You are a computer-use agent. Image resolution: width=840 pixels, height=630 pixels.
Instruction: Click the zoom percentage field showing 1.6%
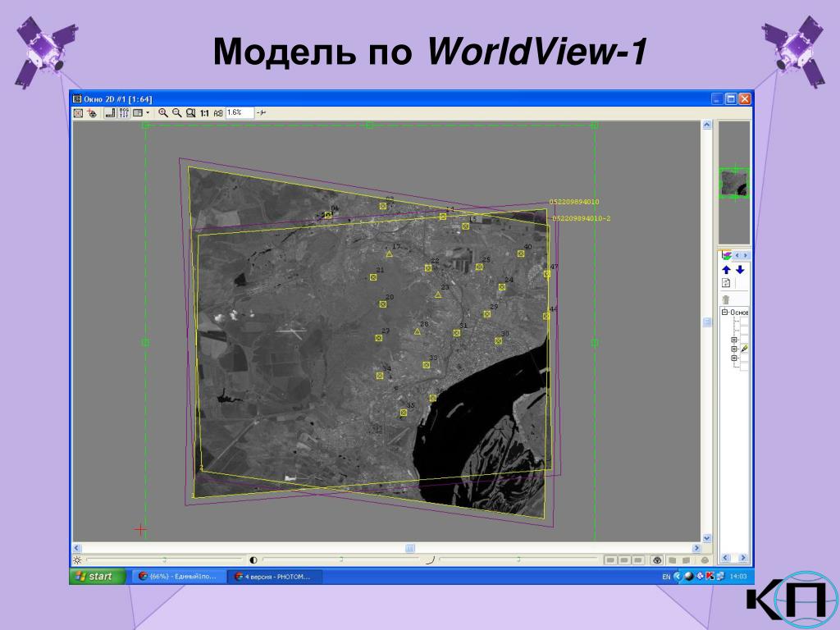coord(239,112)
